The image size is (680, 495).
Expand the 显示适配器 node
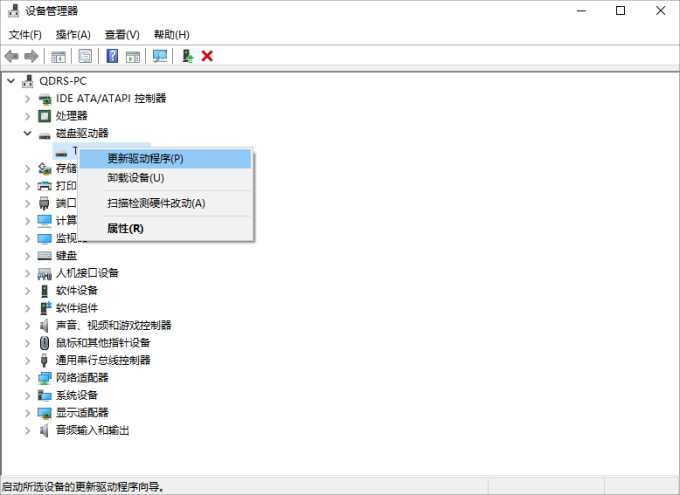pos(28,413)
